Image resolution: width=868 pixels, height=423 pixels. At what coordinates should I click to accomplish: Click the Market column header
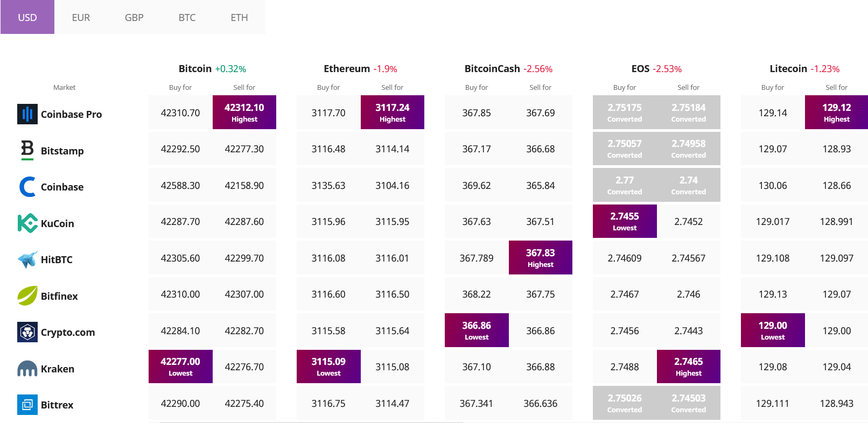[x=64, y=87]
